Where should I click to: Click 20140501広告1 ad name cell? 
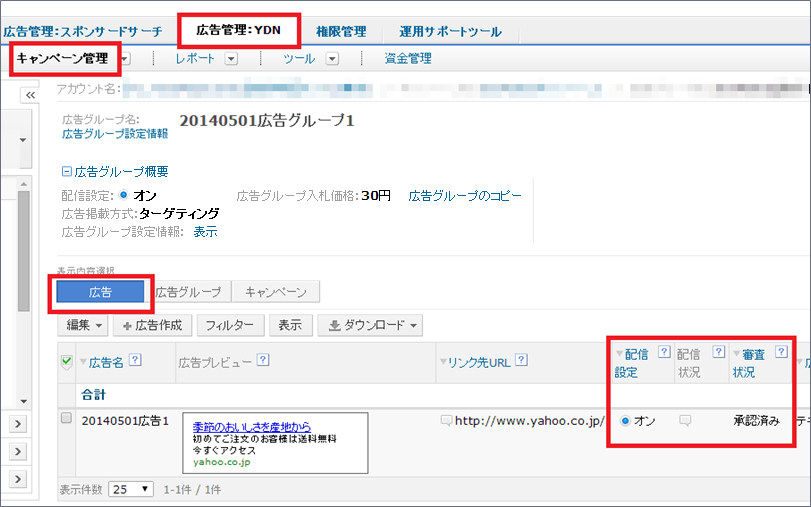pyautogui.click(x=125, y=421)
